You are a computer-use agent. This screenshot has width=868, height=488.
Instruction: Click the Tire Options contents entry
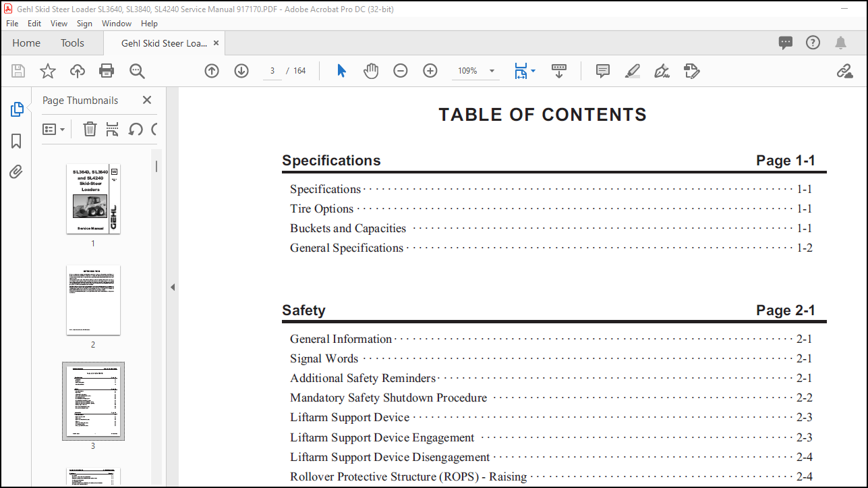[551, 209]
